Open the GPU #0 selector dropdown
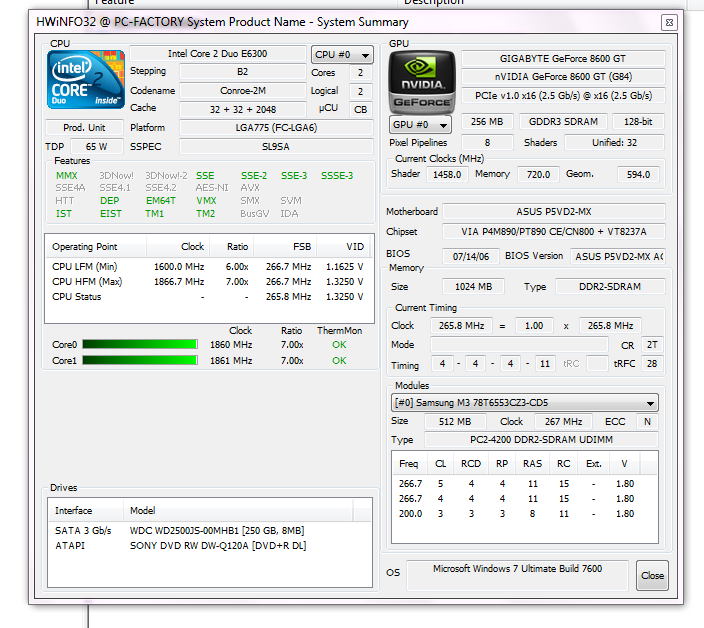Screen dimensions: 704x628 [420, 125]
